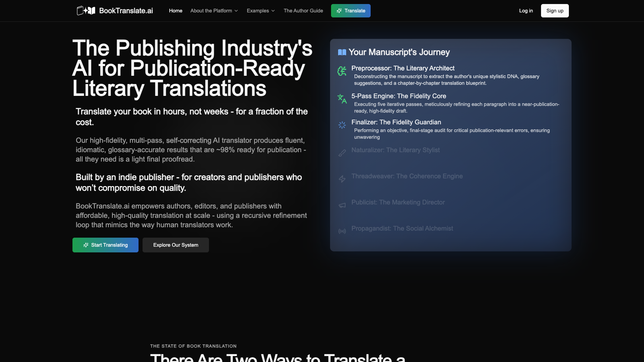Image resolution: width=644 pixels, height=362 pixels.
Task: Open the Examples dropdown menu
Action: 261,11
